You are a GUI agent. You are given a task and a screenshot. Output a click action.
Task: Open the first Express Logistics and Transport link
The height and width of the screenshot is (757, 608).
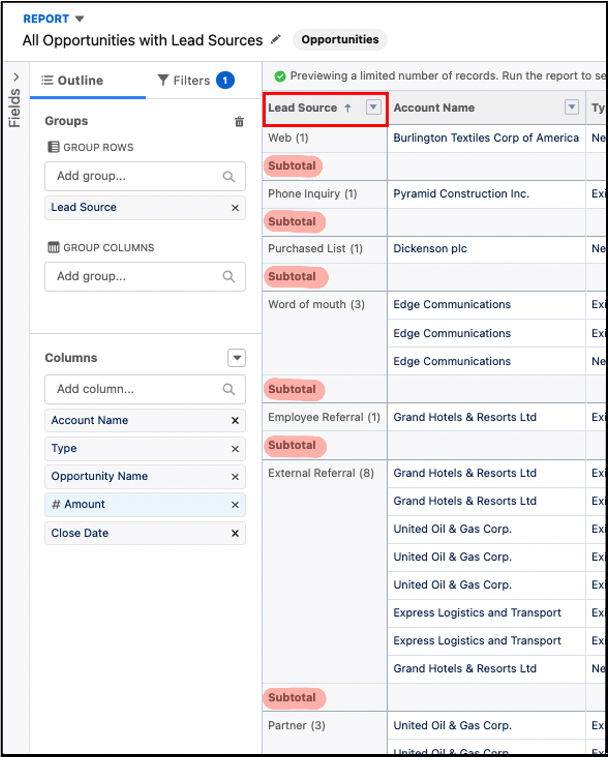[x=477, y=613]
